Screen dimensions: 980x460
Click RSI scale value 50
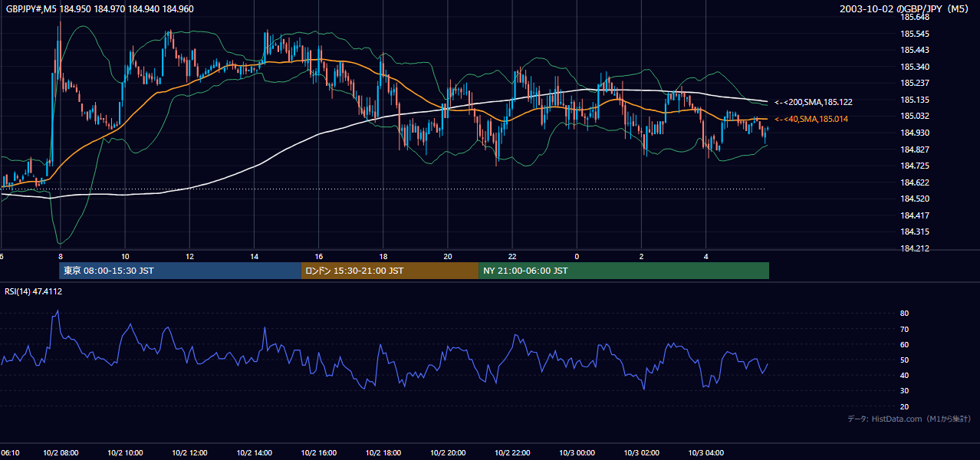click(905, 360)
